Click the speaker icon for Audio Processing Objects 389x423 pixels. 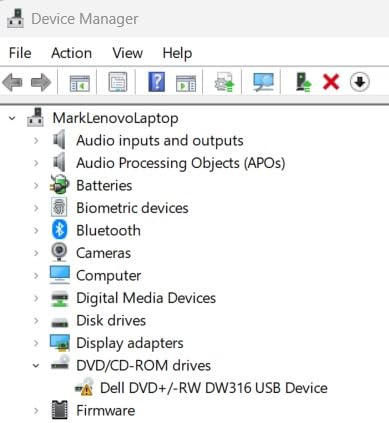59,163
